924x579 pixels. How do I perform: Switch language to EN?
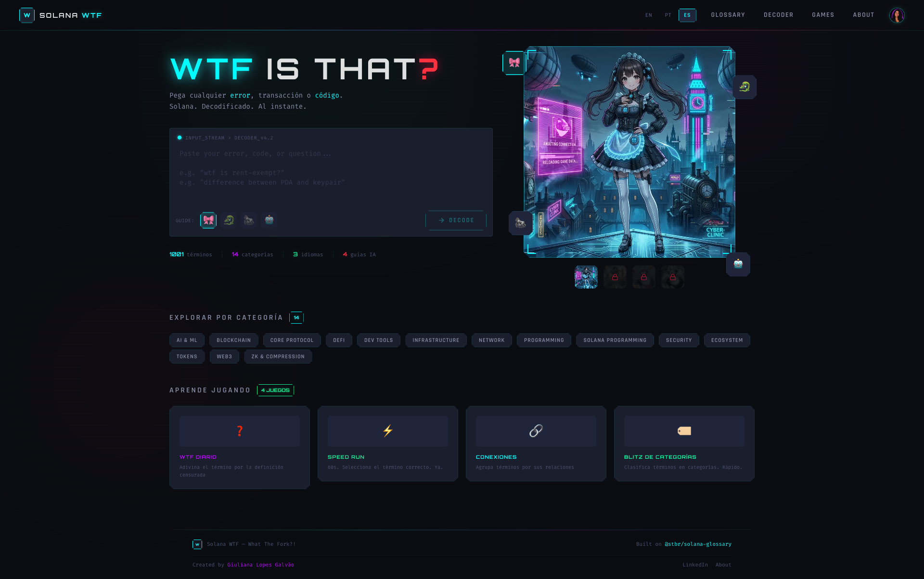point(649,15)
